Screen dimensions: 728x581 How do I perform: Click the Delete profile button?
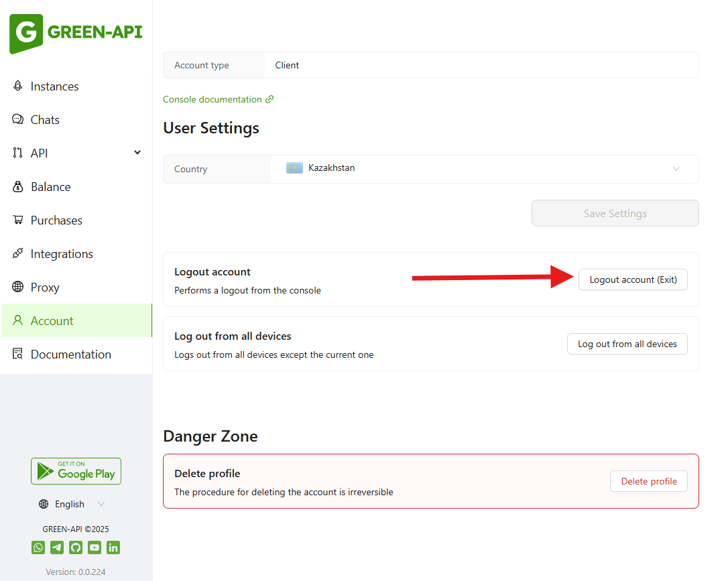[648, 481]
